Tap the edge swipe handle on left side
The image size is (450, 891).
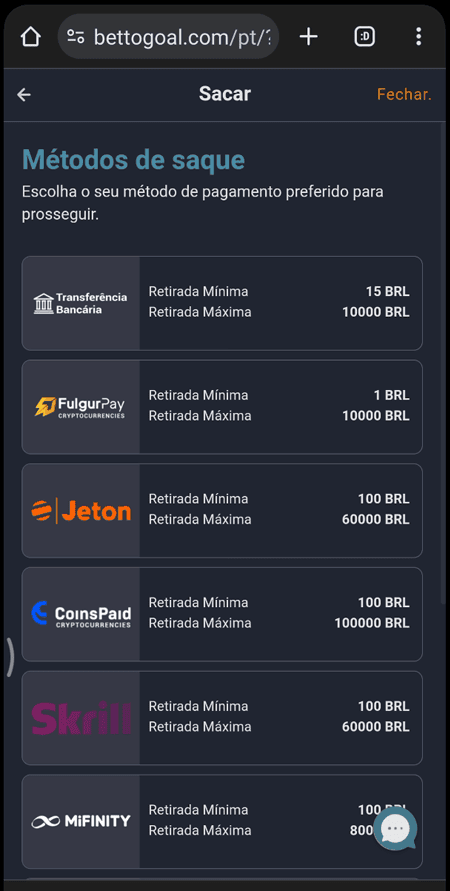coord(10,657)
